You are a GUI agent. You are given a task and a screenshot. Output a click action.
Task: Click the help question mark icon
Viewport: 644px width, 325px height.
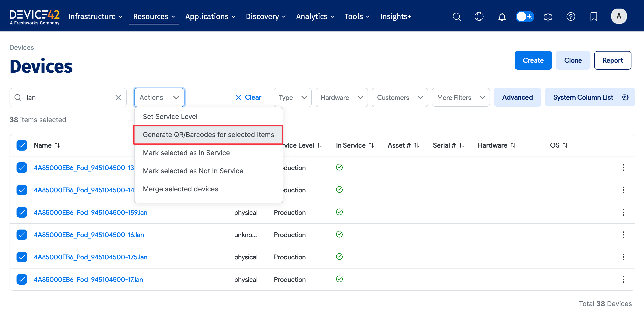tap(571, 17)
